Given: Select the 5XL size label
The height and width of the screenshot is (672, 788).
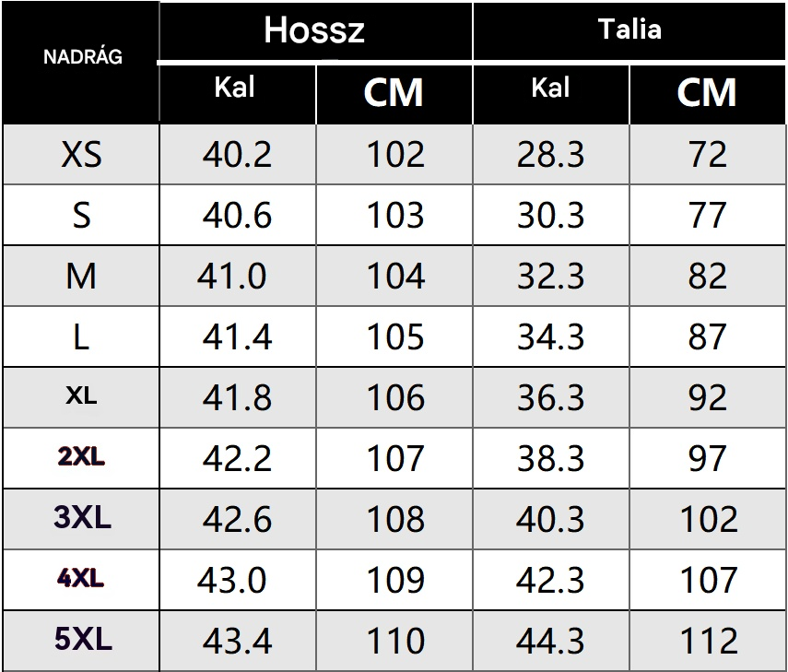Looking at the screenshot, I should 82,640.
